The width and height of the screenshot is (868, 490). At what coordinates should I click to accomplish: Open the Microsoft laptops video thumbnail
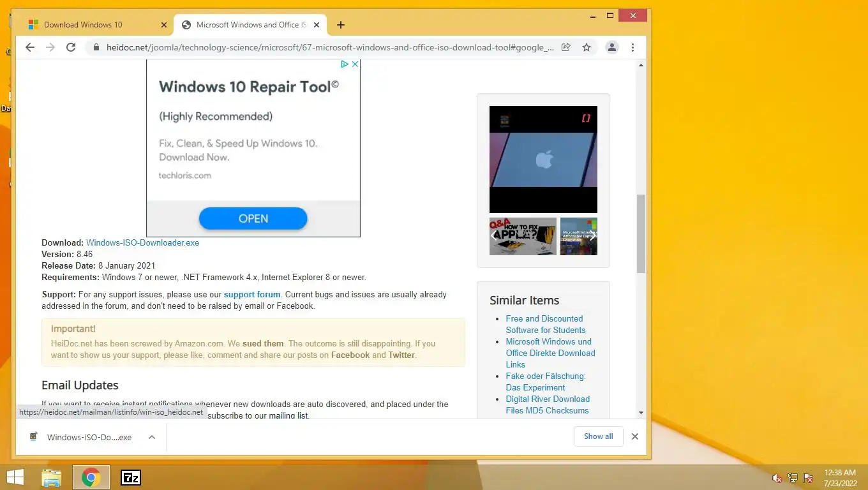579,236
